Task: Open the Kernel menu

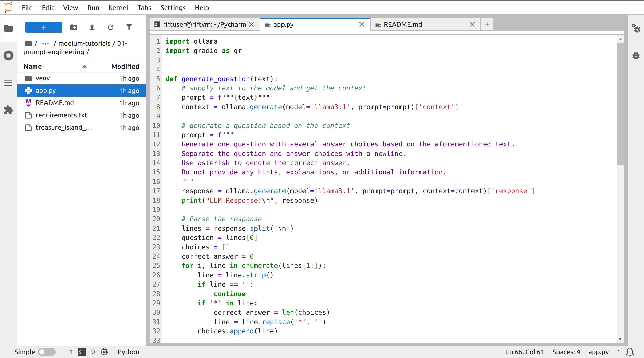Action: (118, 8)
